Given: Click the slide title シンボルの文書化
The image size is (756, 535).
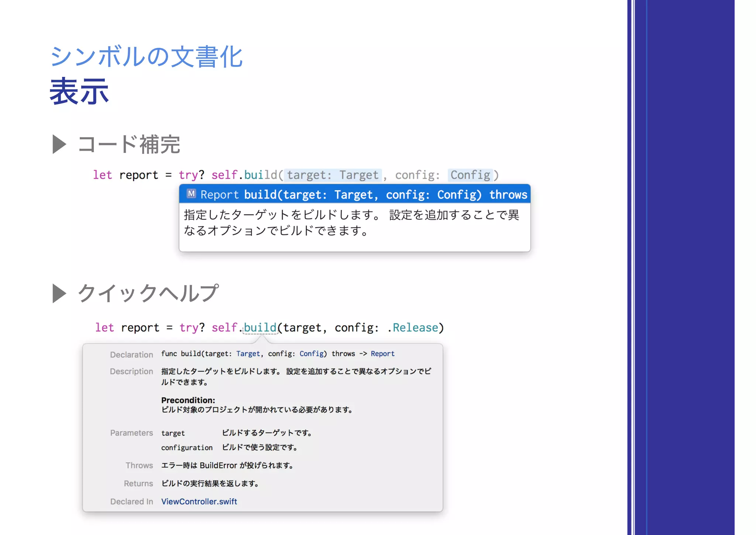Looking at the screenshot, I should pyautogui.click(x=147, y=57).
